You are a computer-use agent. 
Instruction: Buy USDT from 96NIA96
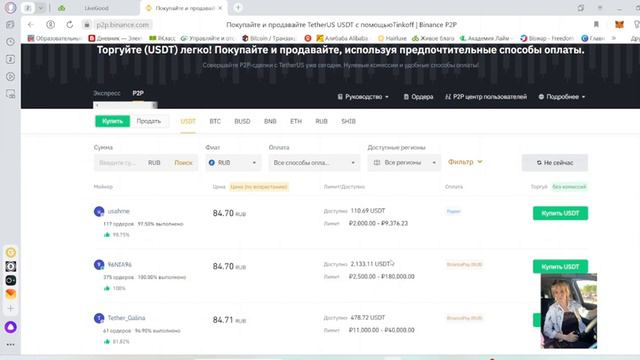click(x=560, y=267)
